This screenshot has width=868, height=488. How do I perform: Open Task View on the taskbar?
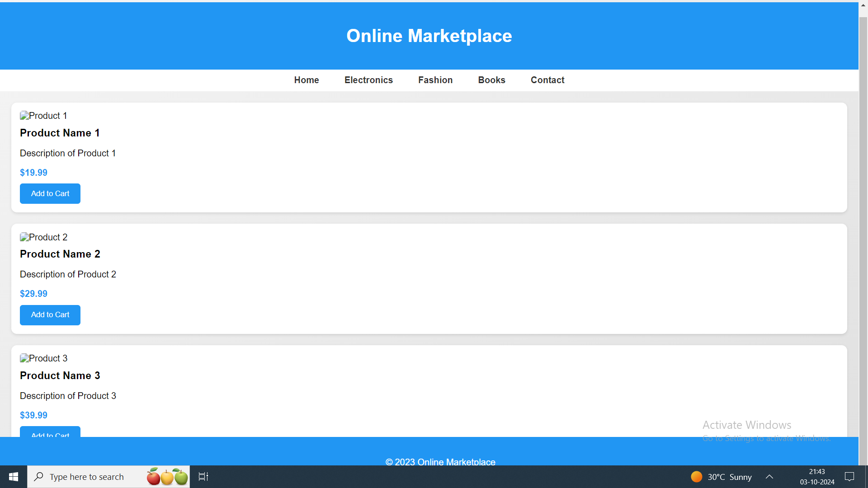click(203, 477)
